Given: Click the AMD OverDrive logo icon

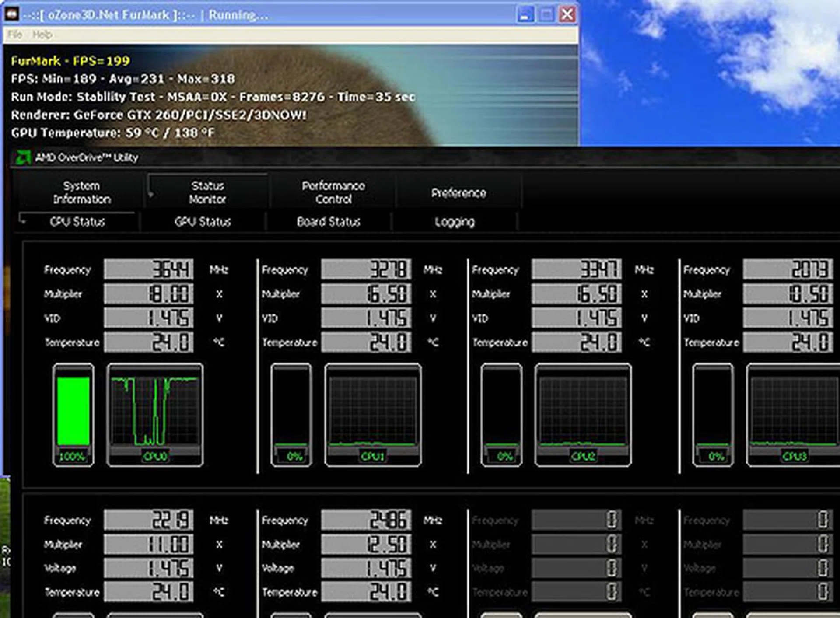Looking at the screenshot, I should tap(23, 157).
